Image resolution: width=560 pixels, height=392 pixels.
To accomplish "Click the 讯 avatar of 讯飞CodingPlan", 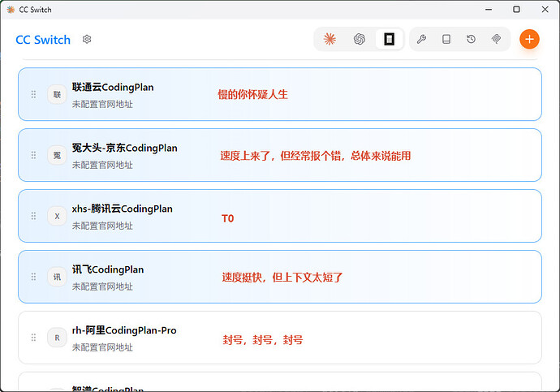I will 57,277.
